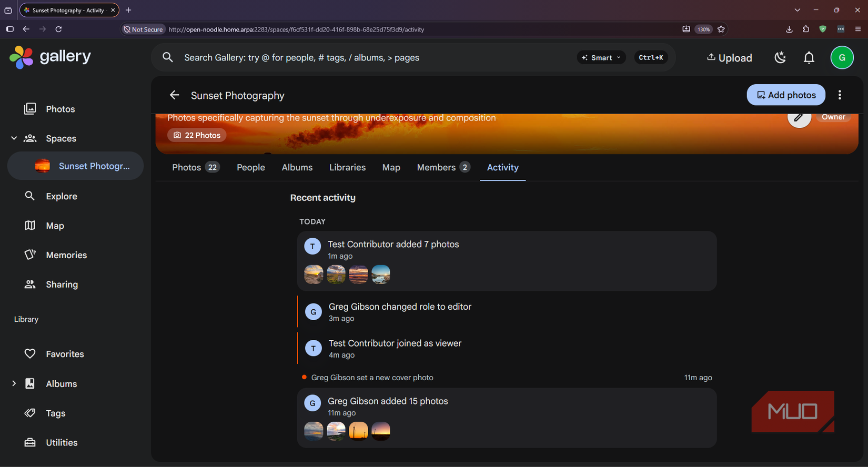The width and height of the screenshot is (868, 467).
Task: Open notifications bell
Action: click(x=809, y=58)
